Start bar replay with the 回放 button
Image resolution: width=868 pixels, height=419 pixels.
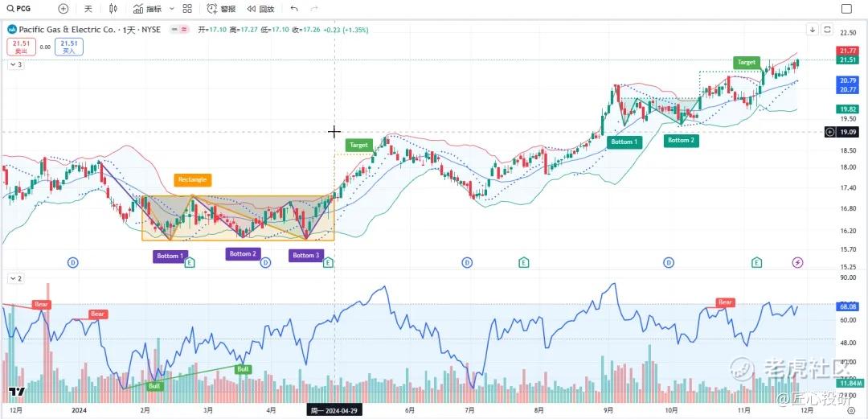[x=260, y=9]
